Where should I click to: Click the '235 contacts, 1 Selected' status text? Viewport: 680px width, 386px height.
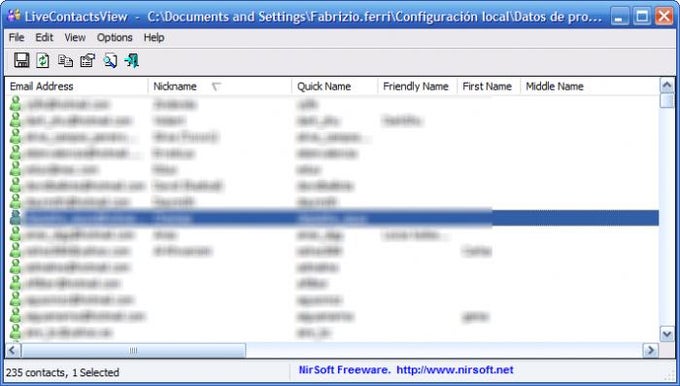[62, 373]
